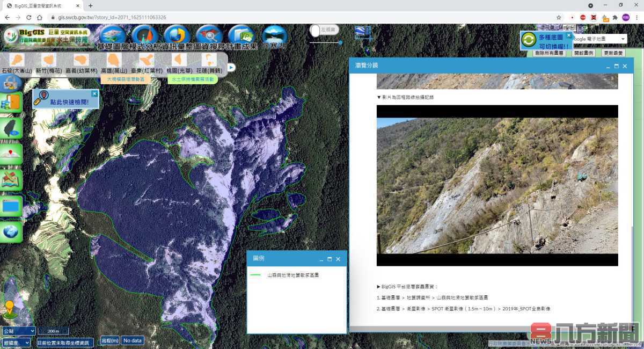Screen dimensions: 644x349
Task: Click the green legend line swatch
Action: coord(255,275)
